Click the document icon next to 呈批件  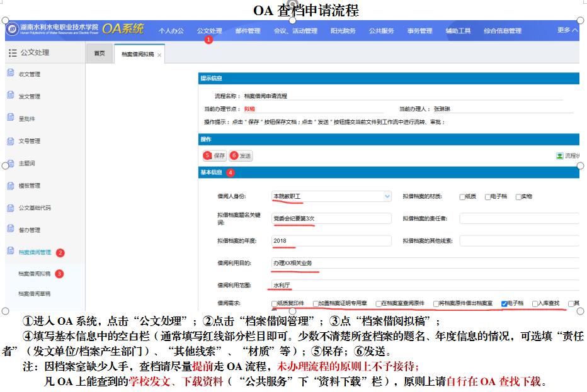pyautogui.click(x=11, y=118)
